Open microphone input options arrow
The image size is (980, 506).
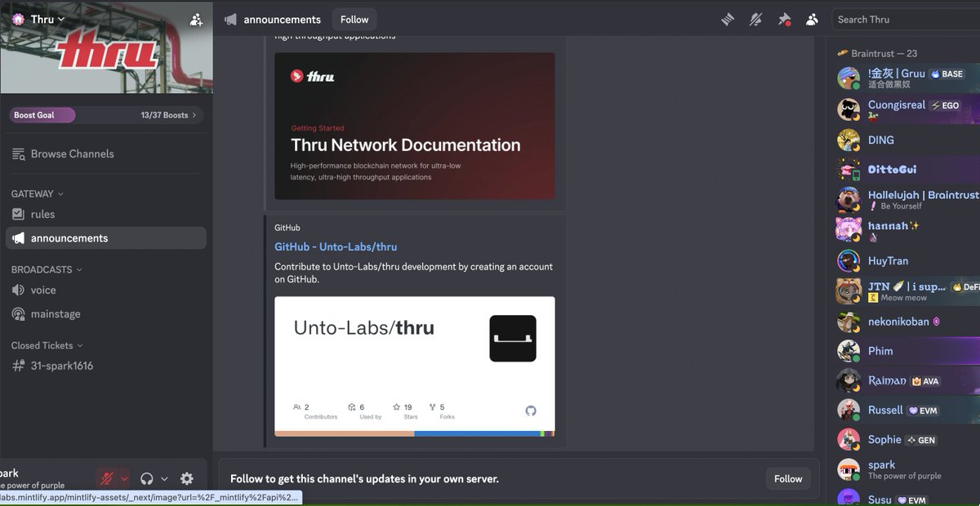click(123, 479)
